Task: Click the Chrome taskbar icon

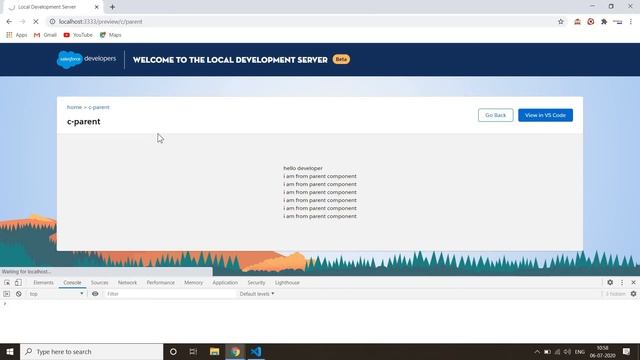Action: pos(235,351)
